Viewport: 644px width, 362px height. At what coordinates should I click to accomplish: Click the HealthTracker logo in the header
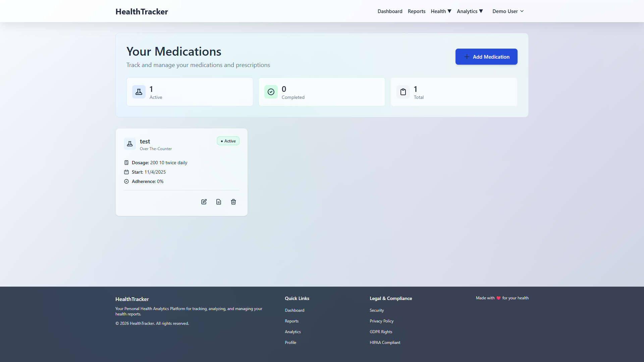point(141,11)
